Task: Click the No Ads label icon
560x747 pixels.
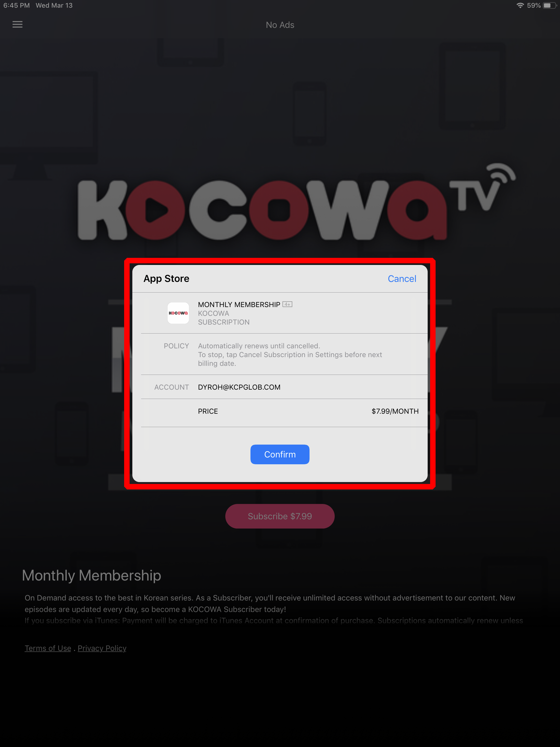Action: coord(280,25)
